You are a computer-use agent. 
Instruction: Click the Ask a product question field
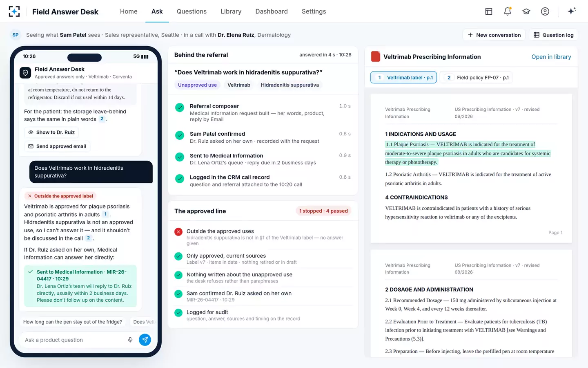point(73,340)
